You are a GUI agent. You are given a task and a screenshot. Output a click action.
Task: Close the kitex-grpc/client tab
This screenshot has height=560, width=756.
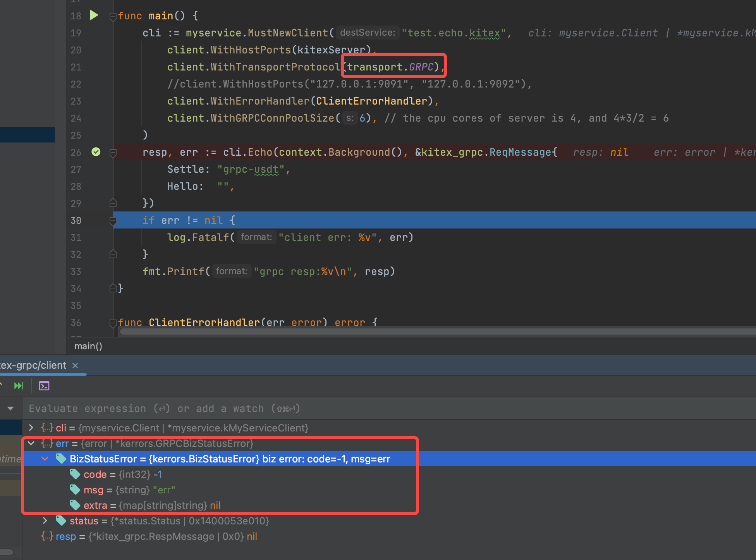point(75,365)
